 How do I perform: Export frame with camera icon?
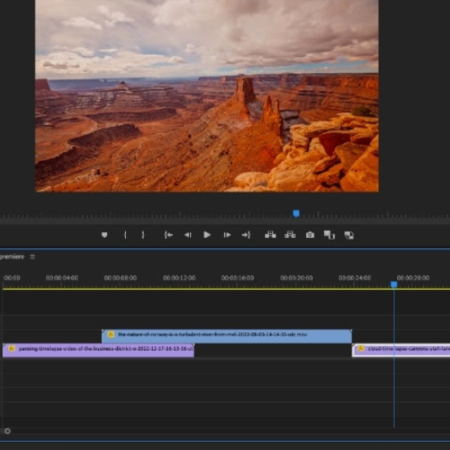pos(310,235)
